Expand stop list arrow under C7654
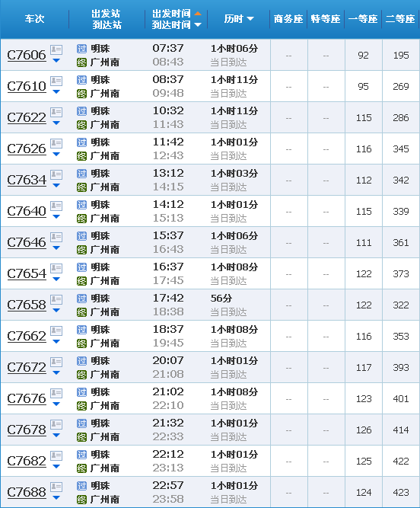The image size is (420, 508). point(56,280)
